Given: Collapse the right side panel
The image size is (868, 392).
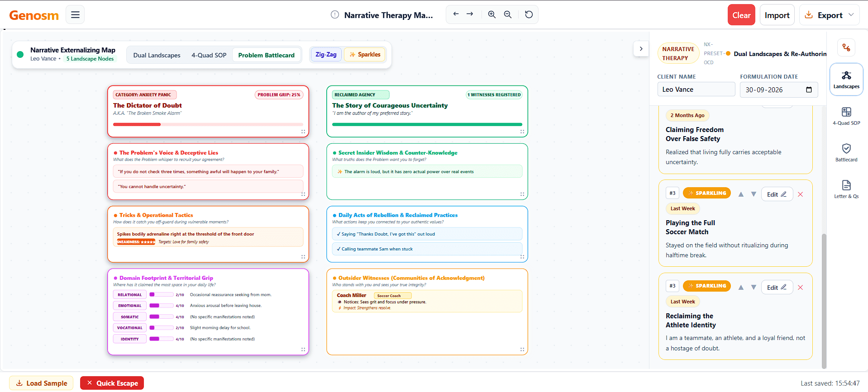Looking at the screenshot, I should [x=641, y=49].
